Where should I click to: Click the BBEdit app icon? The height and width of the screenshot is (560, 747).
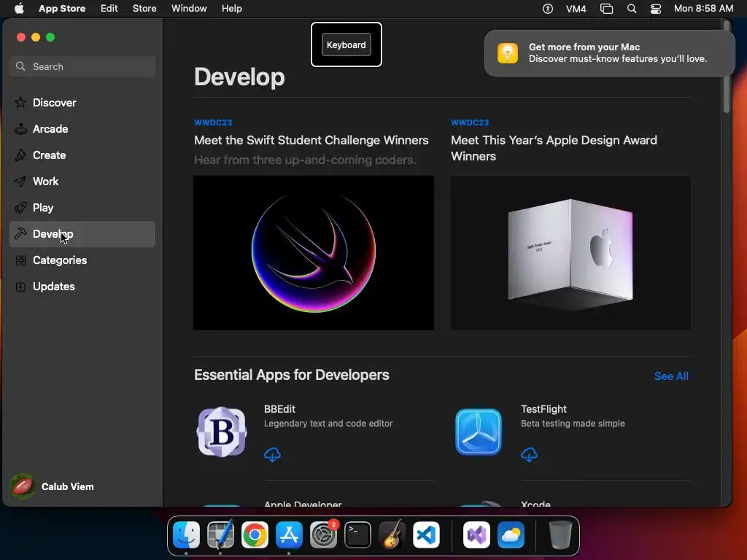coord(222,432)
